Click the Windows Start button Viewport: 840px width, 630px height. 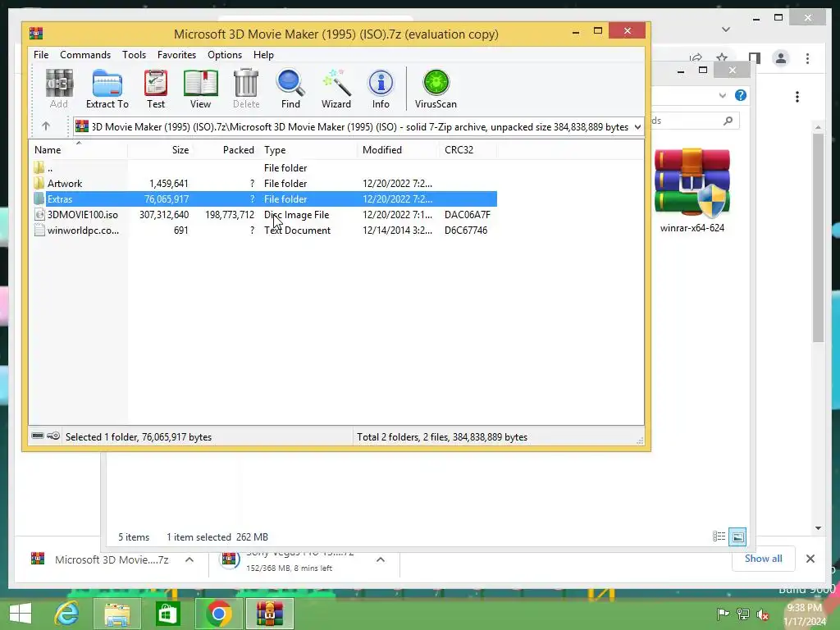coord(21,613)
